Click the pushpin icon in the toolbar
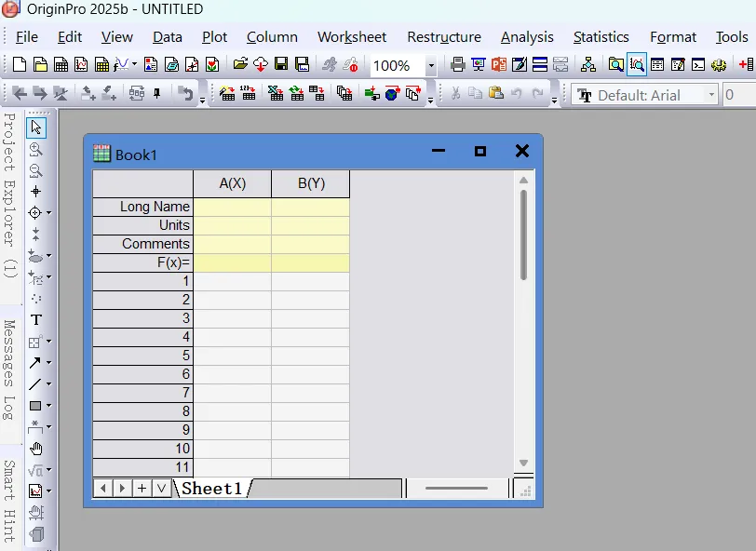This screenshot has height=551, width=756. pos(156,93)
